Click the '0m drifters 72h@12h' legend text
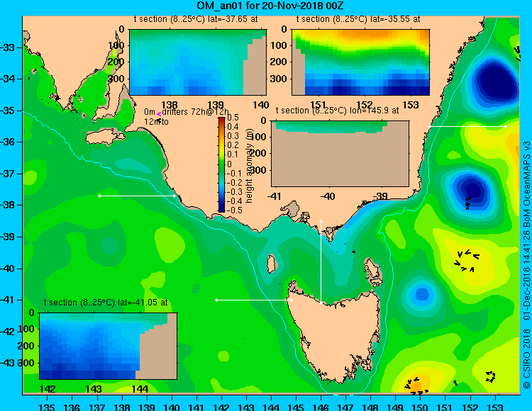Image resolution: width=532 pixels, height=411 pixels. click(x=187, y=112)
